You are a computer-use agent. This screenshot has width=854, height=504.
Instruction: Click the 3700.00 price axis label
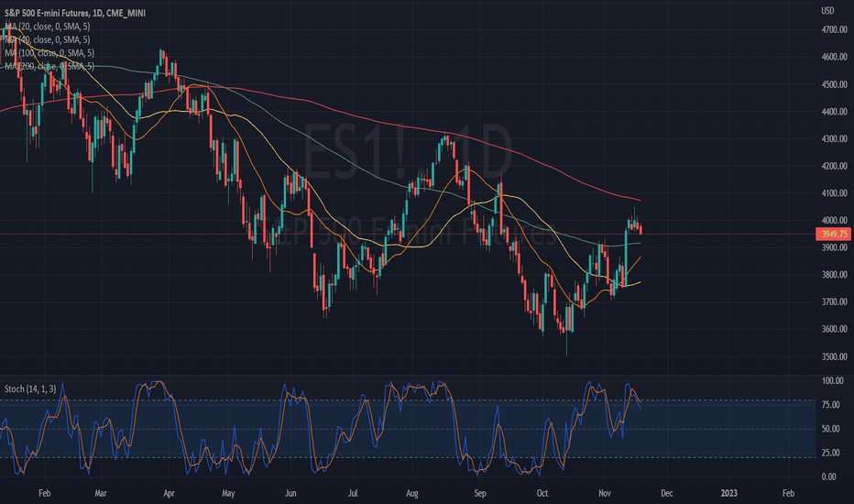point(835,301)
